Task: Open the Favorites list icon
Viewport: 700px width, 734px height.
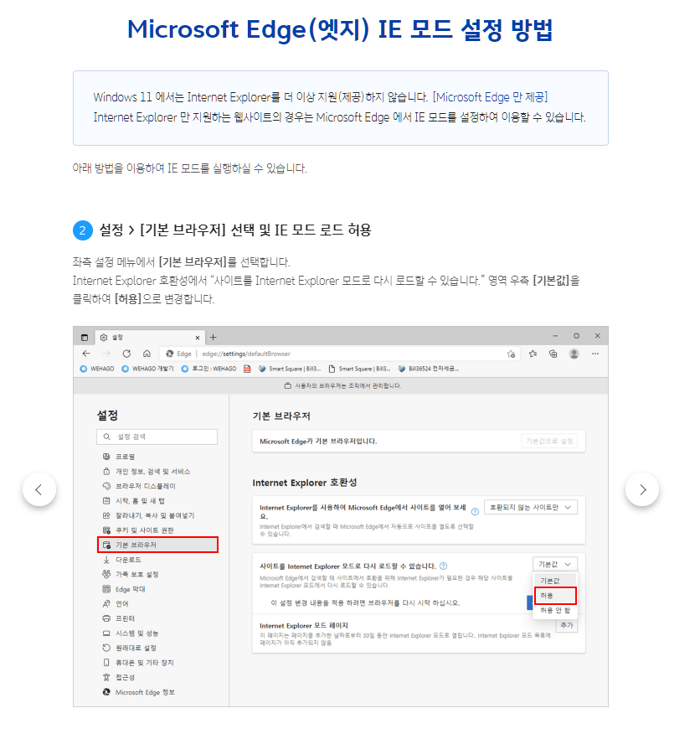Action: 533,354
